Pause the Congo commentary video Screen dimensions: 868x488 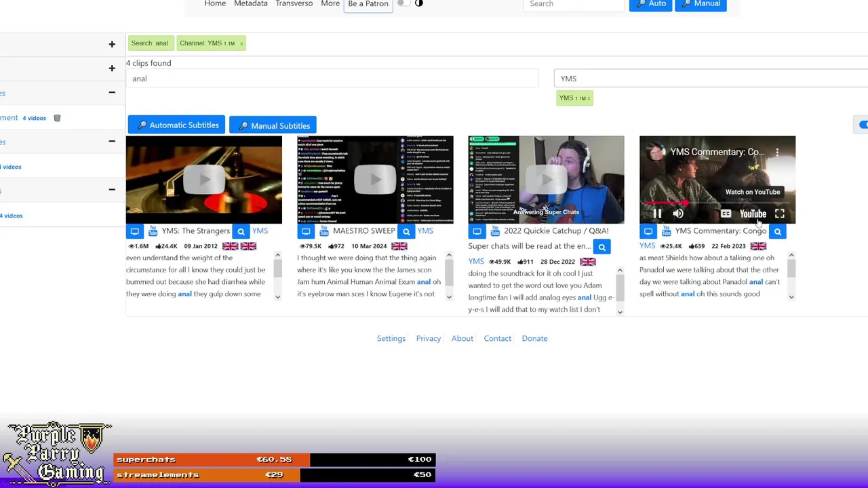click(657, 213)
